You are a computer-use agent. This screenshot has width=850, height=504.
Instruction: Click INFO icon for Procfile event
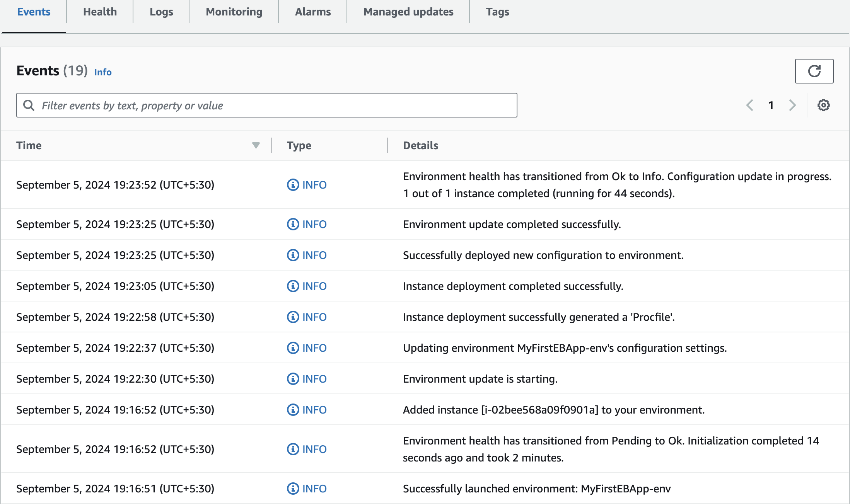point(293,317)
